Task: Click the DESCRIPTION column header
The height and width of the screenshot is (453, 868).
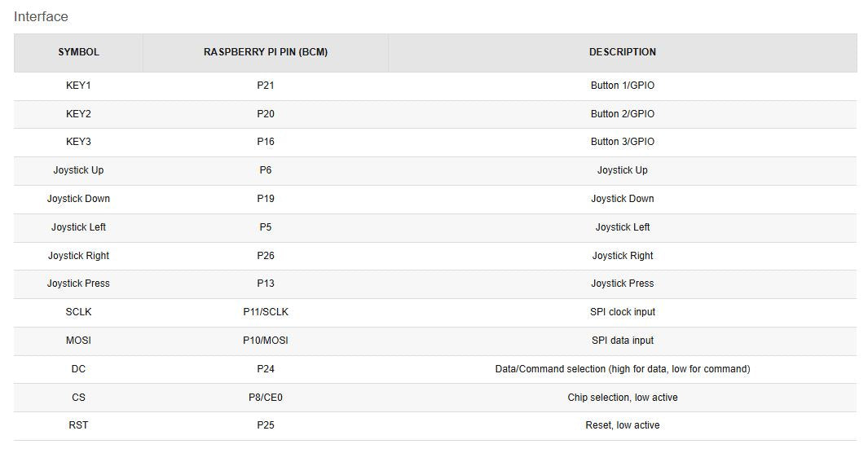Action: 622,52
